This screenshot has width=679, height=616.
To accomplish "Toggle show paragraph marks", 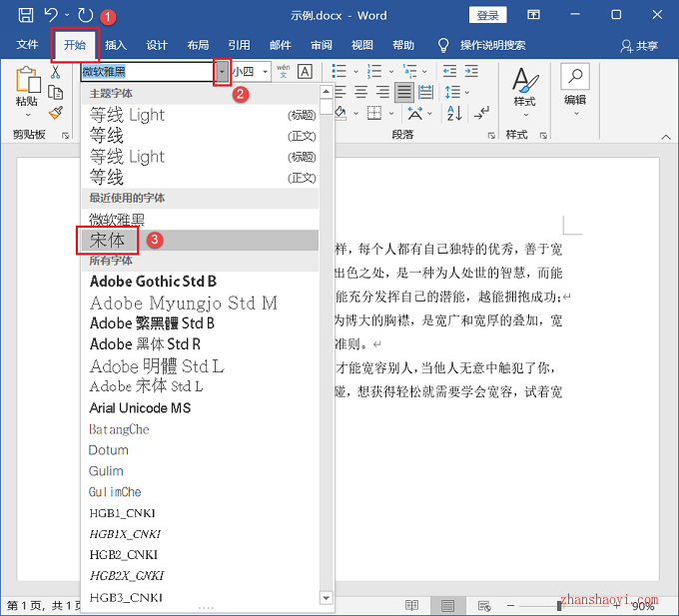I will tap(481, 114).
